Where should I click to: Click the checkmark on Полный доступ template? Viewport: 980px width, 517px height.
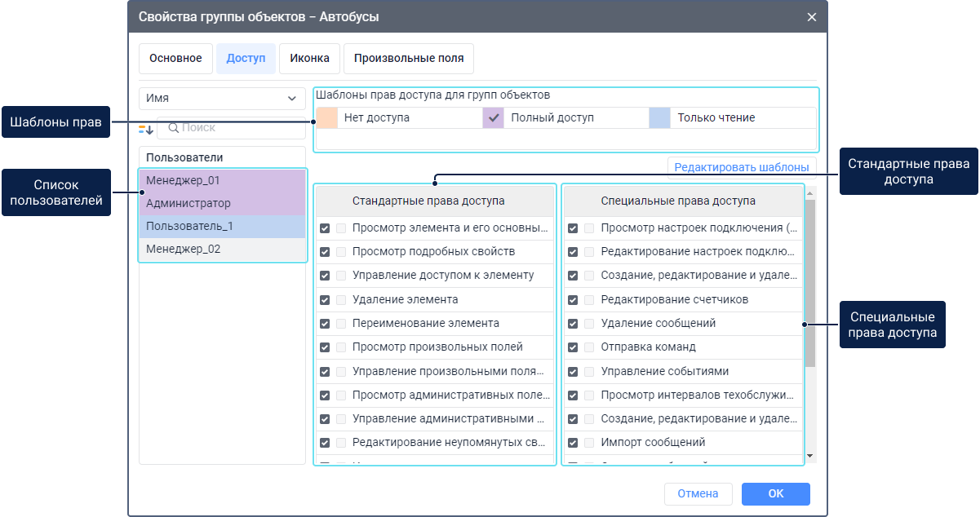(494, 118)
